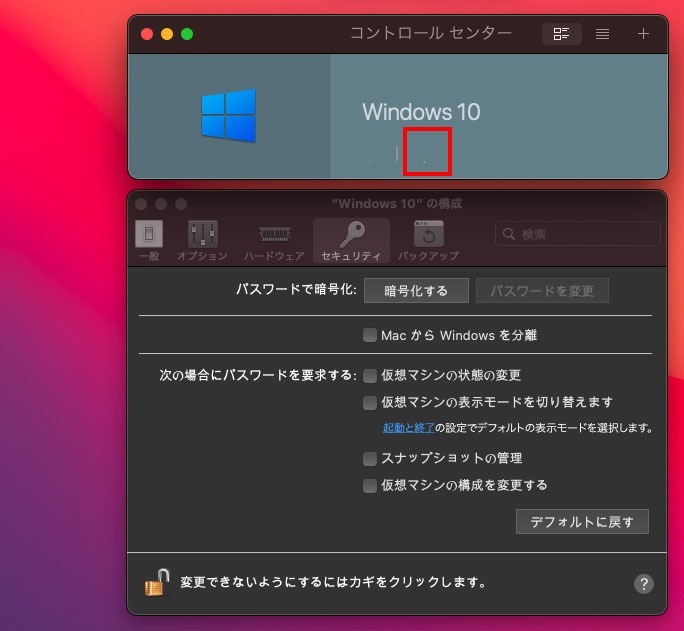Open the セキュリティ tab
Screen dimensions: 684x631
click(351, 241)
